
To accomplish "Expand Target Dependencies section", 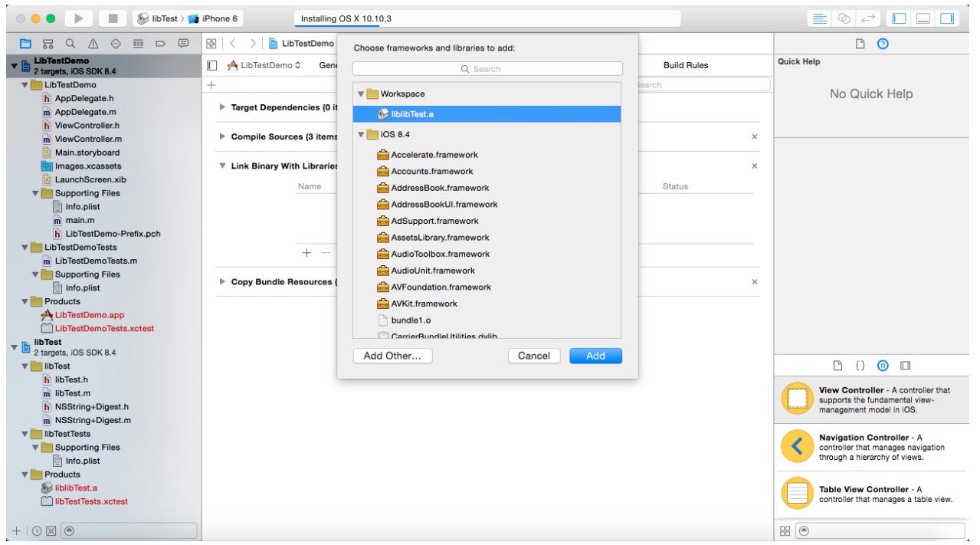I will click(223, 107).
